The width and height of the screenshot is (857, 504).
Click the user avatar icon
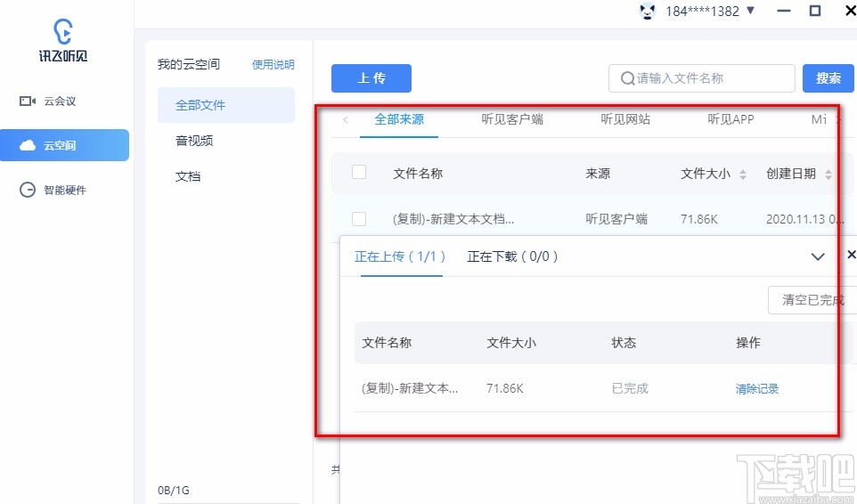(x=648, y=11)
